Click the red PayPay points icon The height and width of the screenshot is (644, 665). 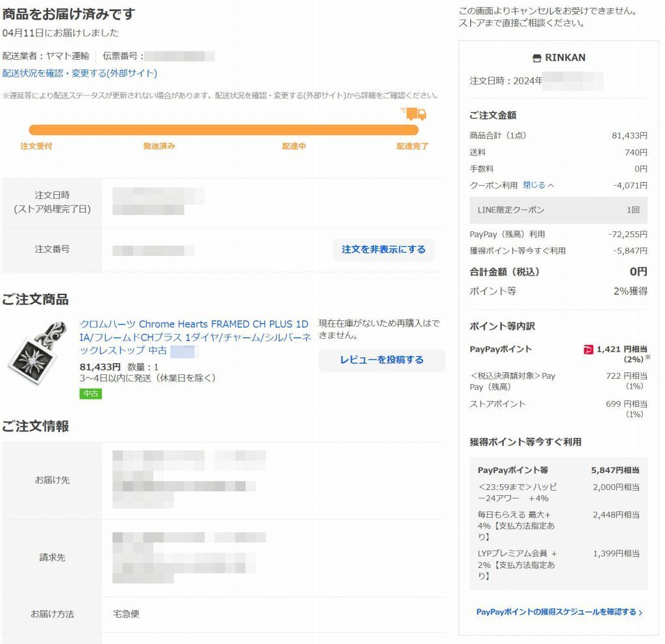click(x=588, y=350)
